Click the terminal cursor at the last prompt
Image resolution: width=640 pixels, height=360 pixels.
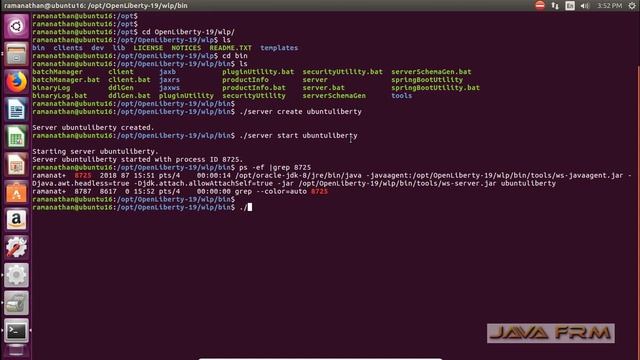point(250,207)
